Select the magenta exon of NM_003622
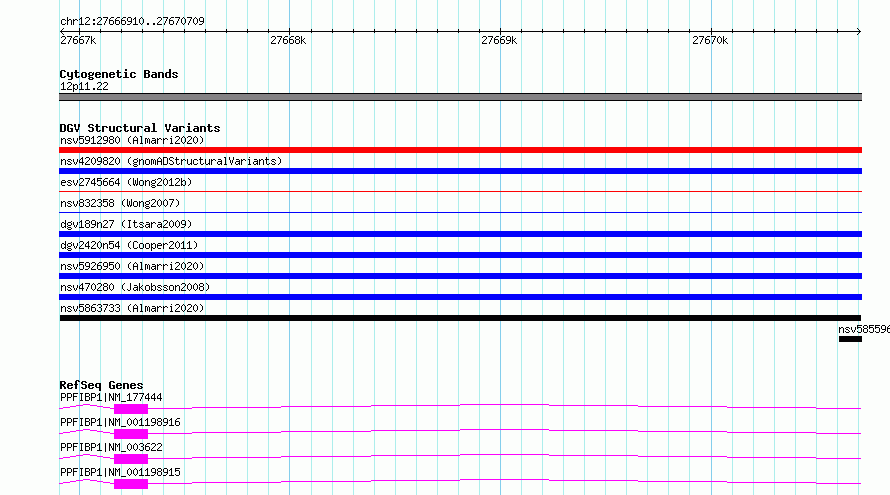Image resolution: width=890 pixels, height=495 pixels. point(131,459)
